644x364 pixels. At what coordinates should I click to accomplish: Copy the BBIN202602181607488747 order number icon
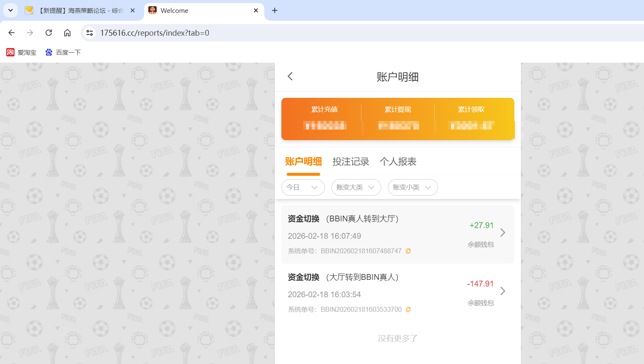pyautogui.click(x=409, y=251)
